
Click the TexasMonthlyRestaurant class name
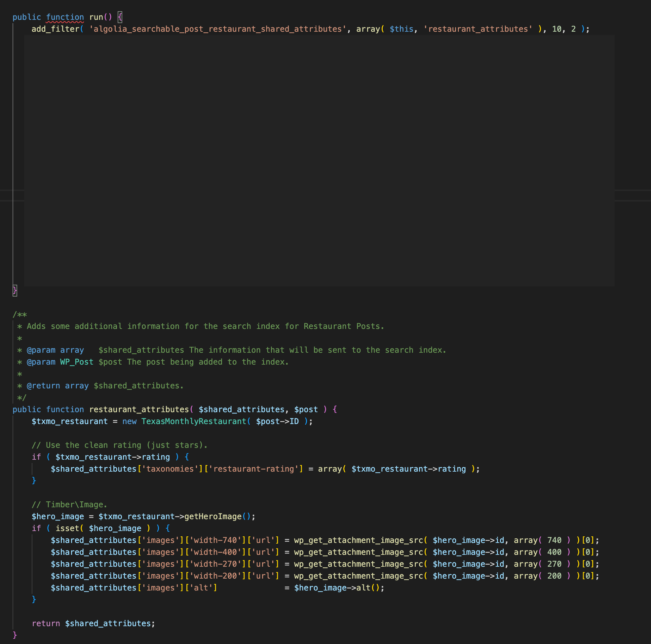[x=193, y=421]
